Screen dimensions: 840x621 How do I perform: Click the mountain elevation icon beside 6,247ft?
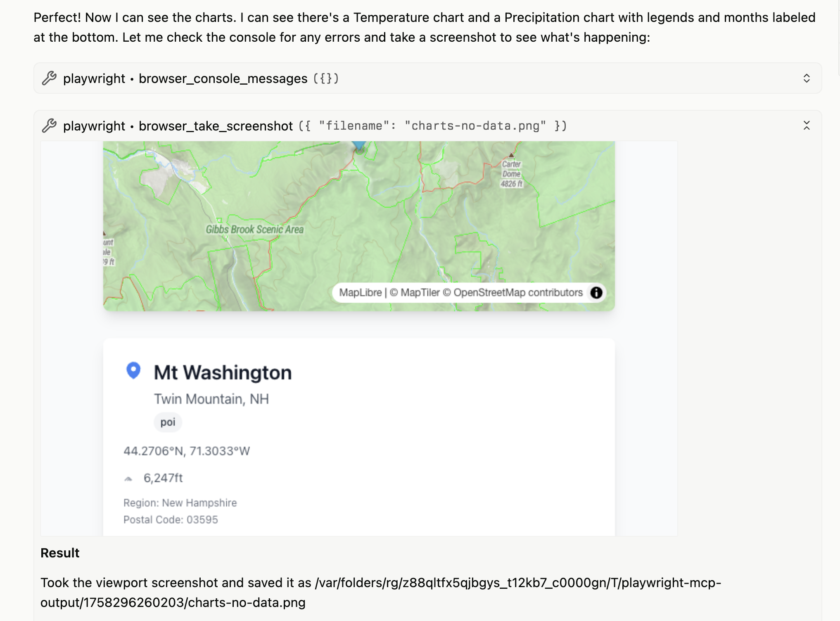pyautogui.click(x=128, y=479)
